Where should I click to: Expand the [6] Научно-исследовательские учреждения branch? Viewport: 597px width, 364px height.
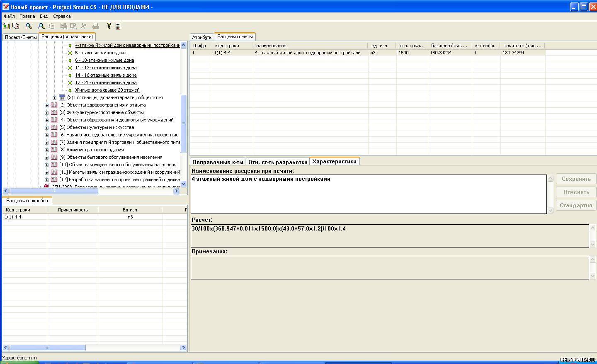46,135
